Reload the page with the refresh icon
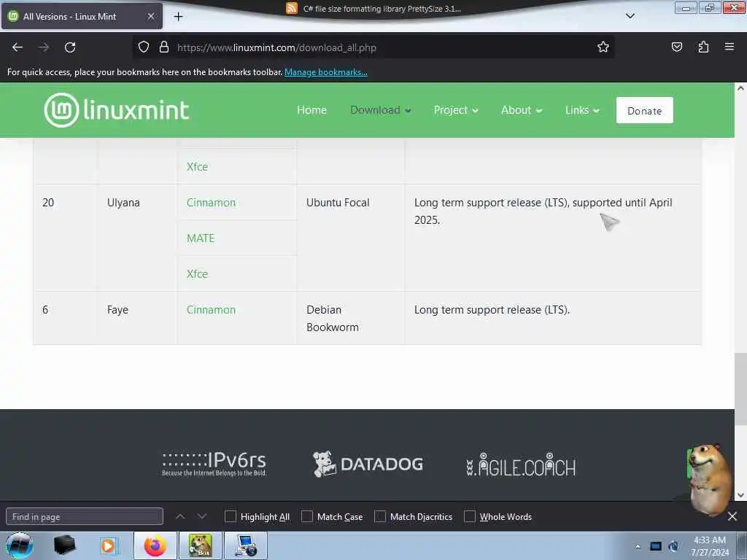This screenshot has height=560, width=747. point(70,47)
